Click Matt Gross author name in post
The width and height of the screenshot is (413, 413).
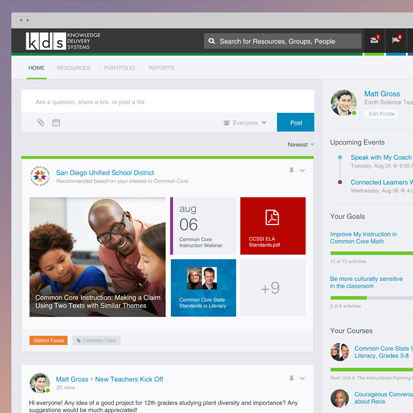72,379
